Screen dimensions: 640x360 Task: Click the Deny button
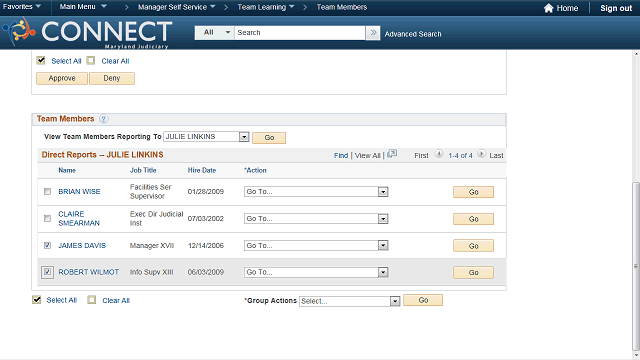[112, 78]
